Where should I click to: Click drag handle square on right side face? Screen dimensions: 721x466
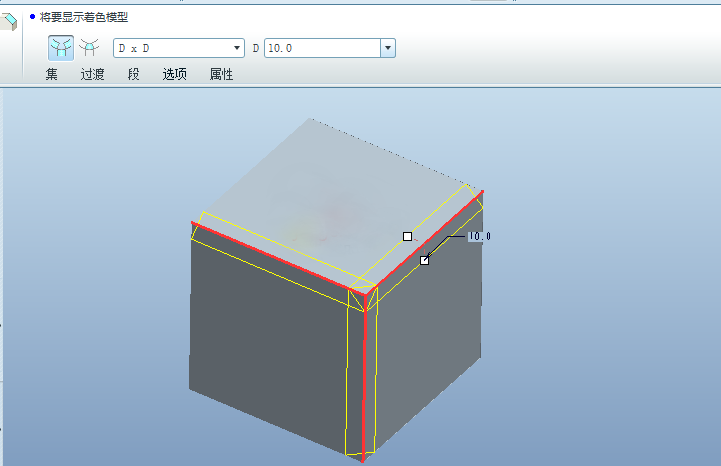click(x=424, y=260)
